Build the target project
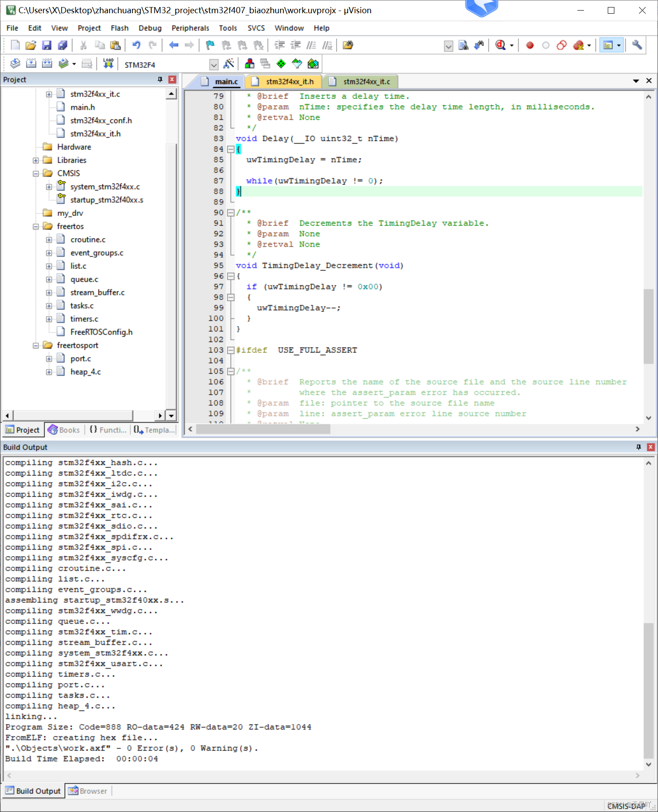 [x=31, y=64]
